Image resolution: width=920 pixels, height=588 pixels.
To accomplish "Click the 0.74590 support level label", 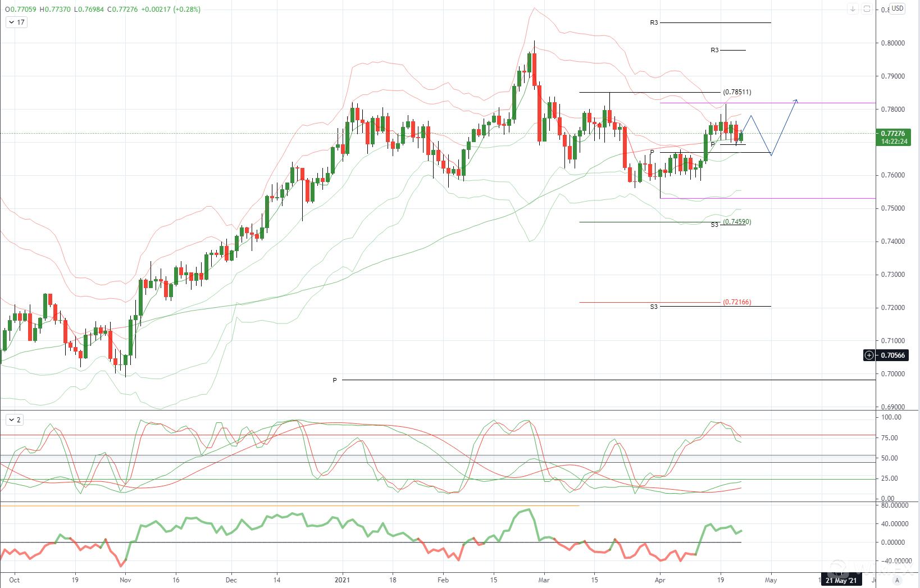I will [737, 222].
